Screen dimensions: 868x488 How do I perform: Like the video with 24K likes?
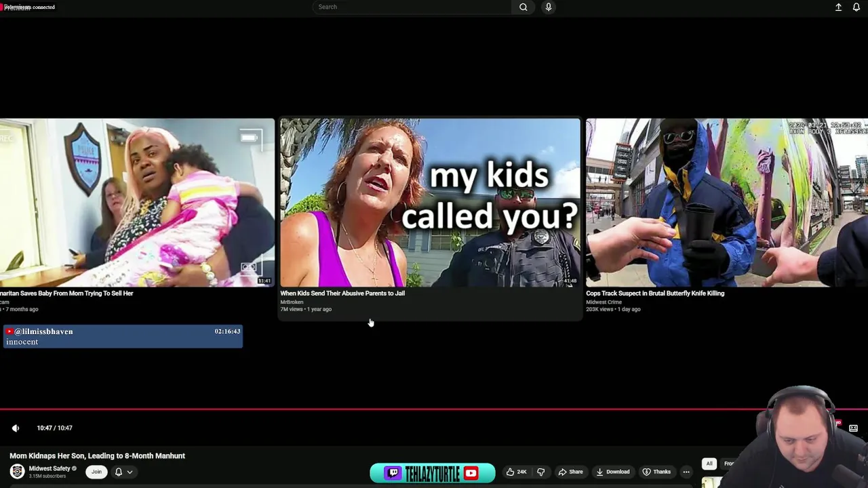516,472
